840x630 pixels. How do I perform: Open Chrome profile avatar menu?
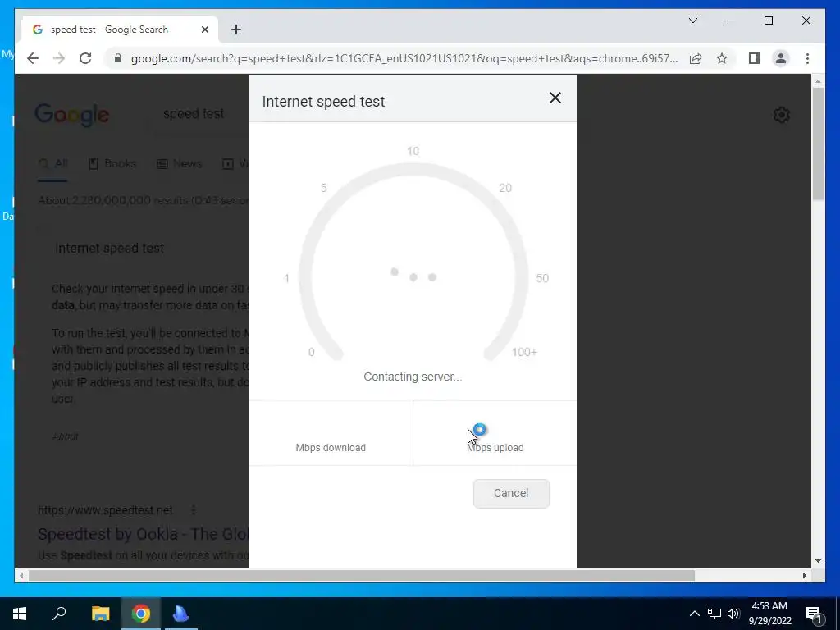coord(781,58)
